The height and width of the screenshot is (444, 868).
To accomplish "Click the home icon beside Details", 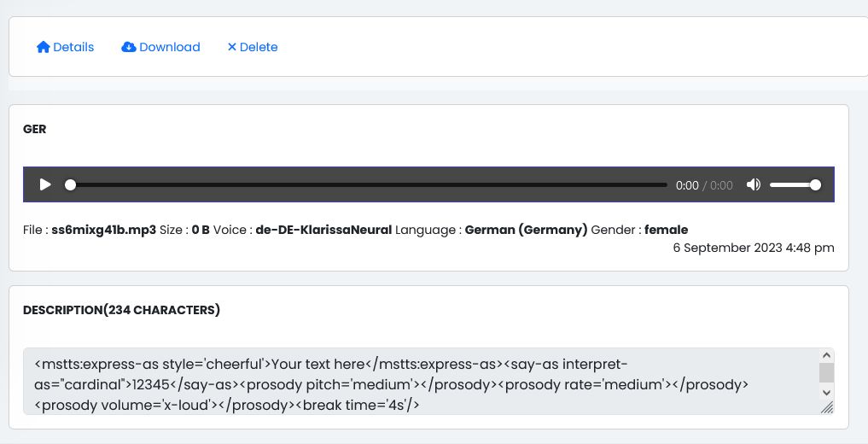I will [x=44, y=47].
